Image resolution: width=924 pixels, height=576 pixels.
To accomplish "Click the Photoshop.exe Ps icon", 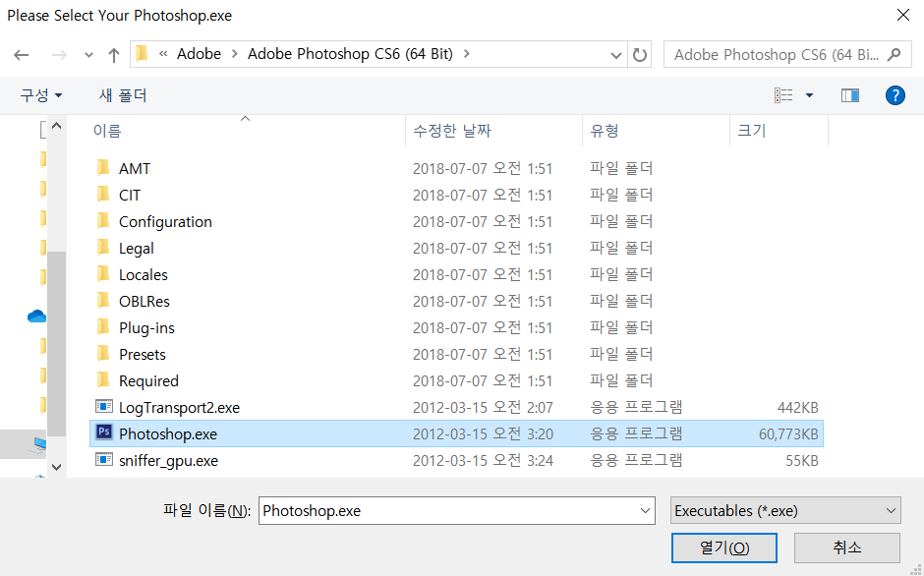I will tap(104, 433).
